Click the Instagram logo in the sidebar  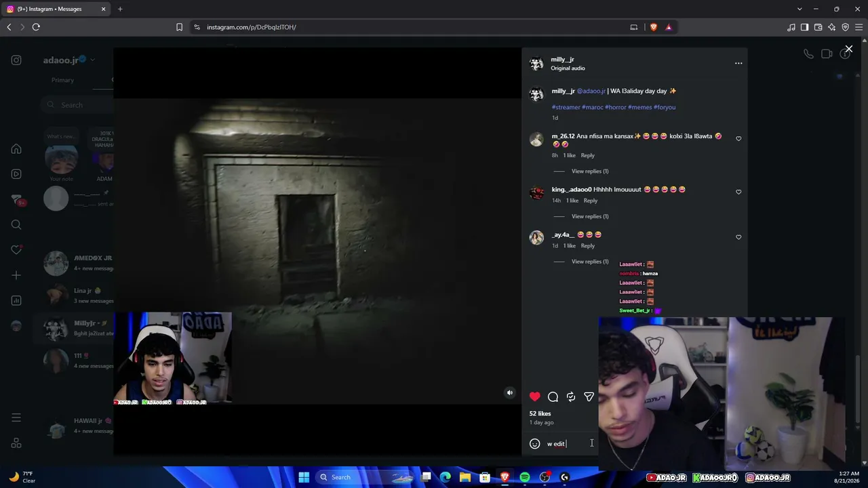coord(16,60)
